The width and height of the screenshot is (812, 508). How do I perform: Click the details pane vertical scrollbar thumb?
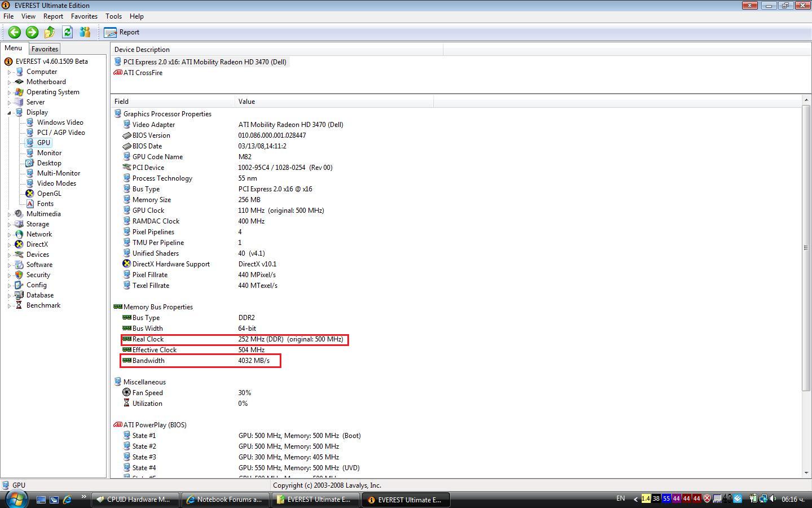806,247
